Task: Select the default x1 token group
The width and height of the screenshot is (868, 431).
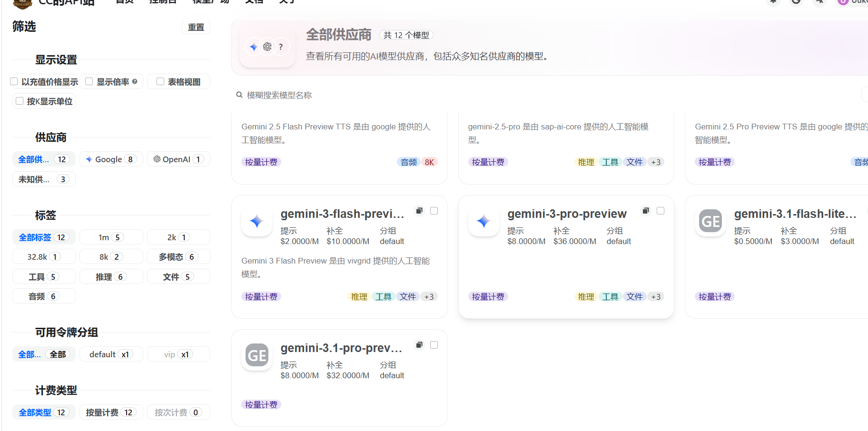Action: 111,354
